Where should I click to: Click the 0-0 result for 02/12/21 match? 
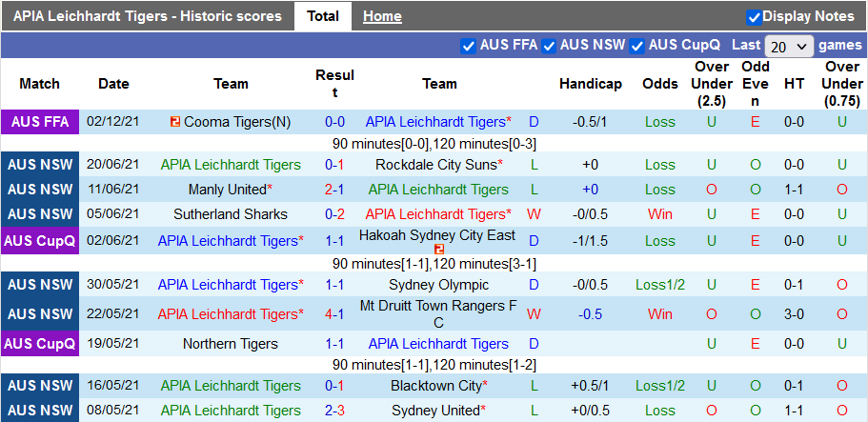334,122
